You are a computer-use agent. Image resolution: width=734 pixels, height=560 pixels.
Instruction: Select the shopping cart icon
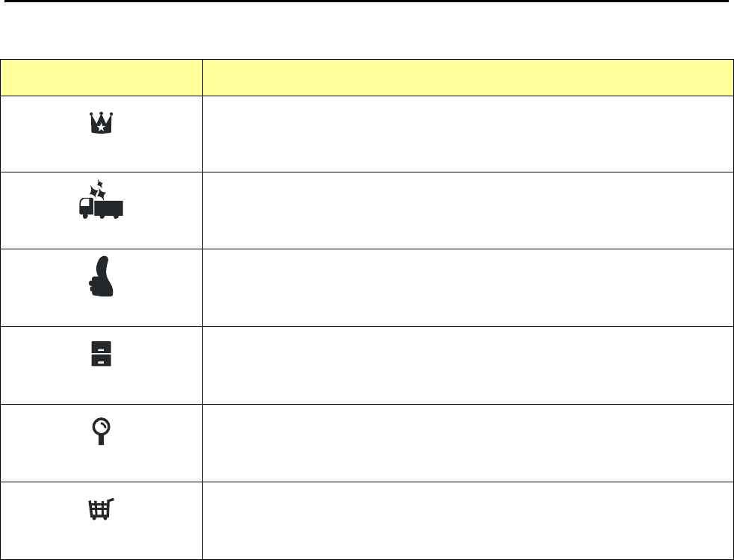101,509
